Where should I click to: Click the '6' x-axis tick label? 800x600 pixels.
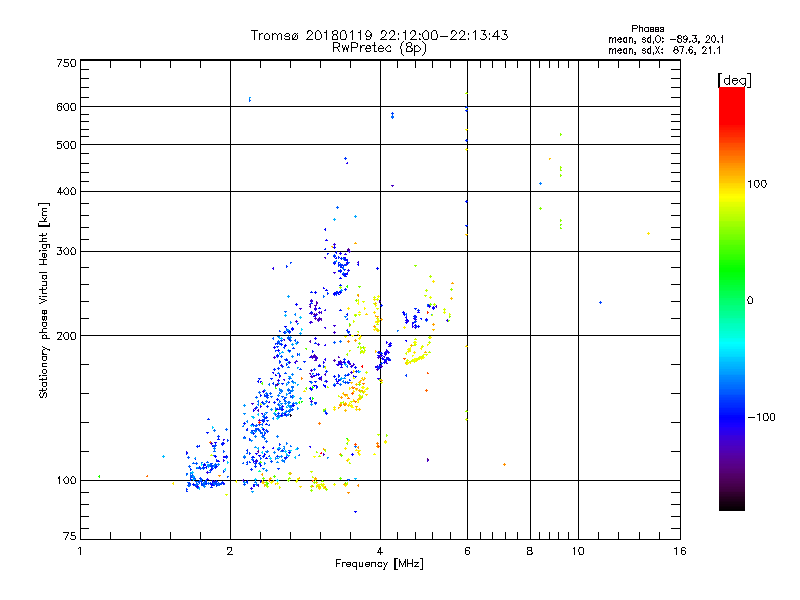[467, 551]
